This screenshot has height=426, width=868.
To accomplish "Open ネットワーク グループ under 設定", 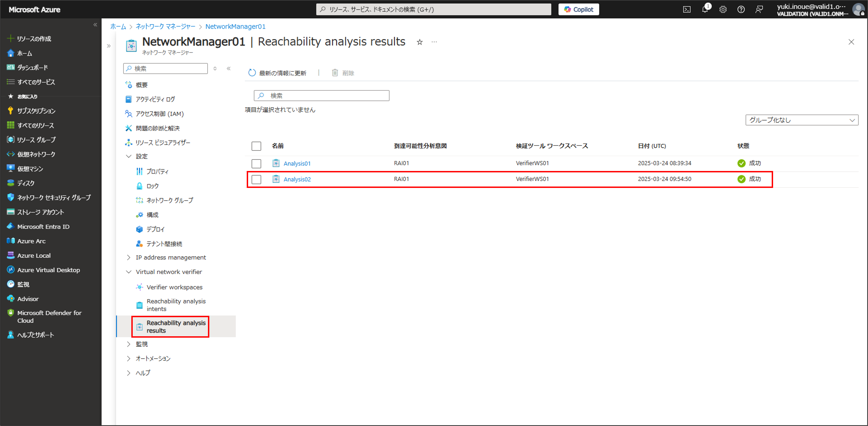I will pos(164,200).
